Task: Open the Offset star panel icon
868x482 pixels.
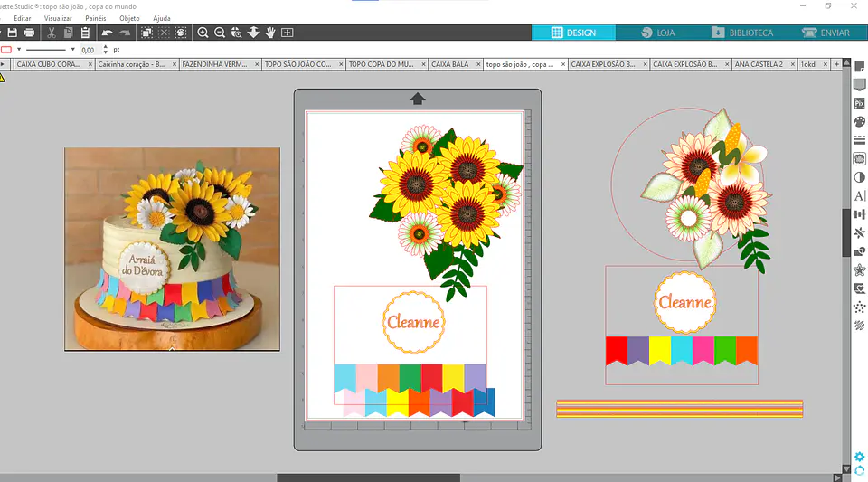Action: [x=859, y=270]
